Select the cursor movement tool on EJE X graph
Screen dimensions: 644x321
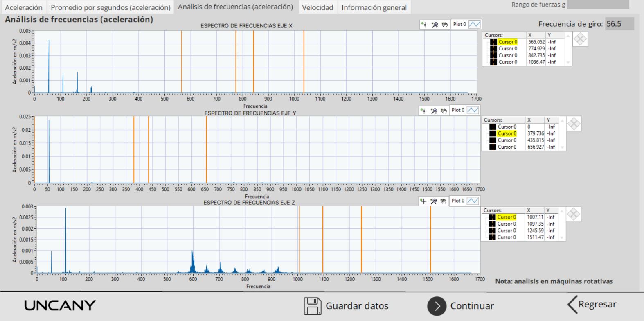(x=424, y=25)
